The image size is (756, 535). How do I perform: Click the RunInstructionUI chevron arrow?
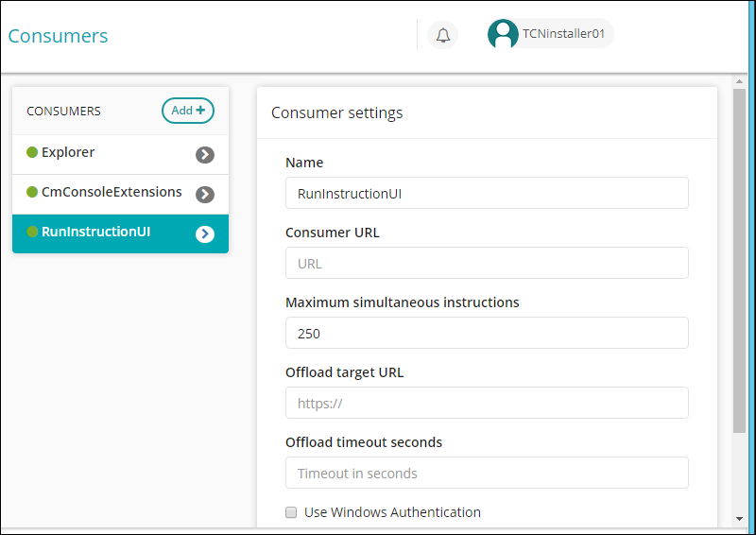click(x=205, y=234)
